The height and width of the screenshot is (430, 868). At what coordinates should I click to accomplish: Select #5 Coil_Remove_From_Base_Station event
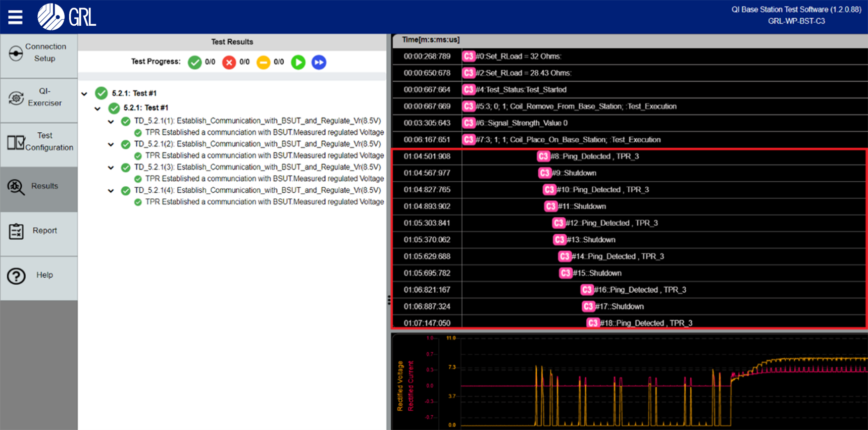click(576, 106)
